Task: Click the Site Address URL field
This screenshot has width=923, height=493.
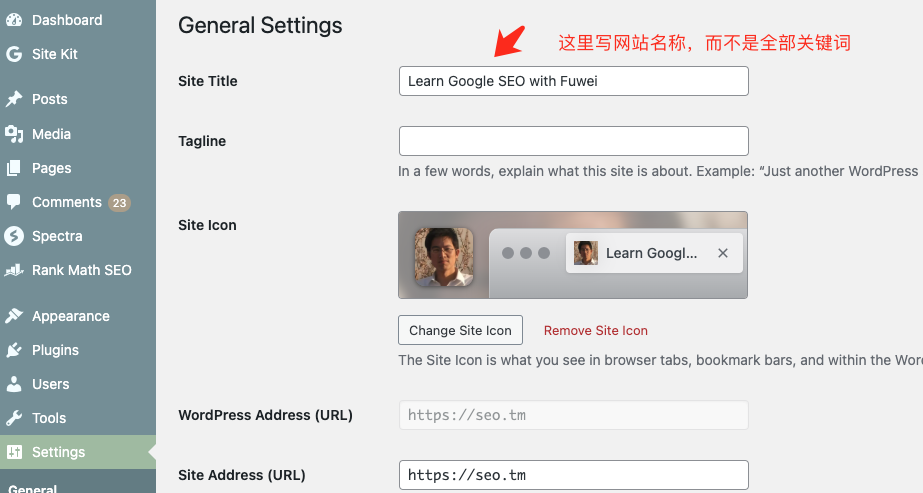Action: click(573, 475)
